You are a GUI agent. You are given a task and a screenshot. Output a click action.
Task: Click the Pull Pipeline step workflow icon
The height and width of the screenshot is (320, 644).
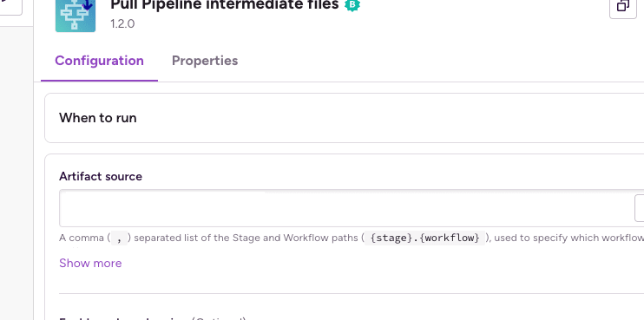pyautogui.click(x=76, y=16)
